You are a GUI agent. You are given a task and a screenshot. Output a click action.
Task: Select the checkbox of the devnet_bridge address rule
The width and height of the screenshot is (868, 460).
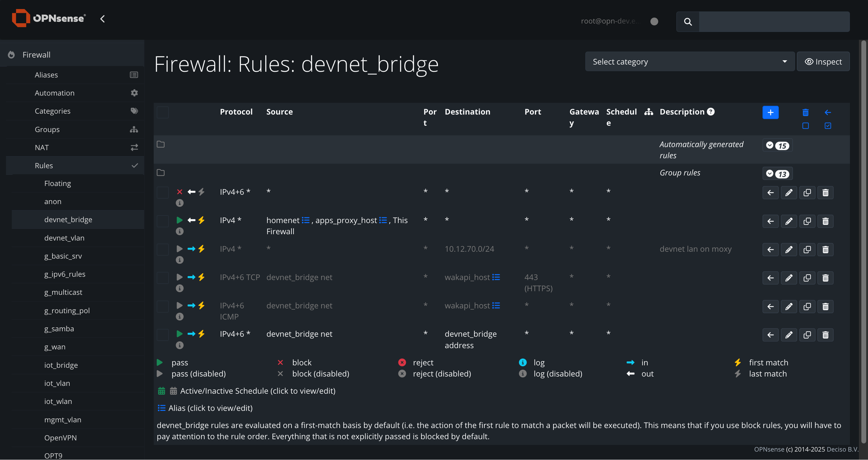coord(163,335)
